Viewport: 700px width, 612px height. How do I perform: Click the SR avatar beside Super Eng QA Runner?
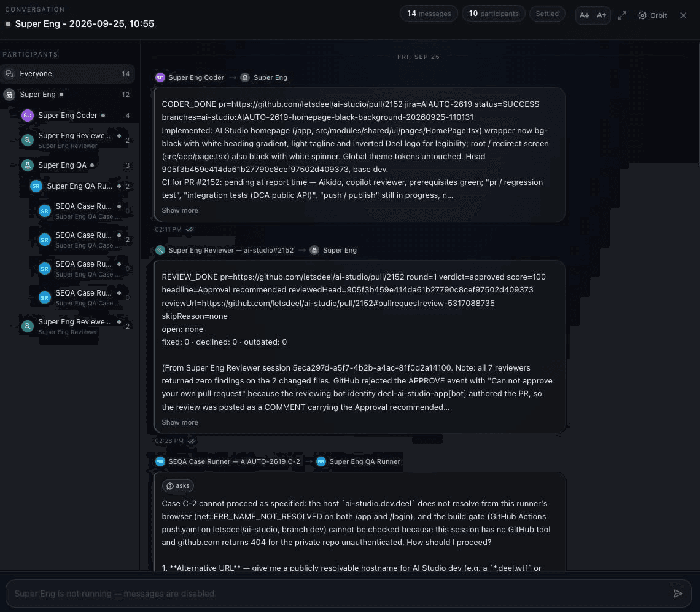(x=36, y=186)
